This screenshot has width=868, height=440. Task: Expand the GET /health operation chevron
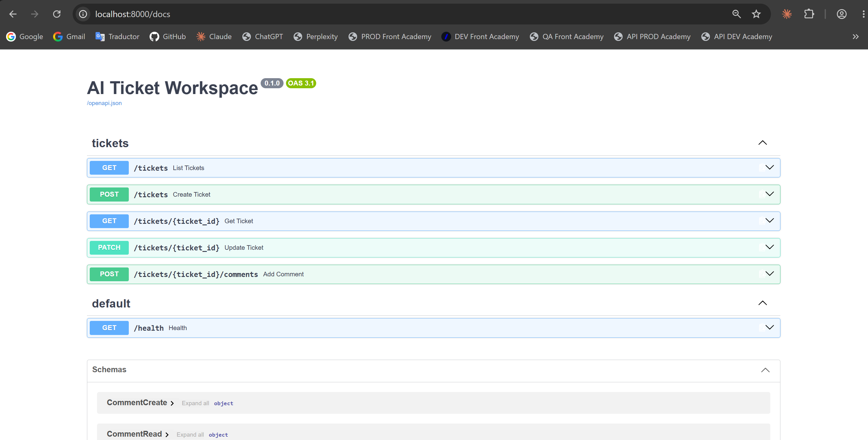(x=770, y=327)
